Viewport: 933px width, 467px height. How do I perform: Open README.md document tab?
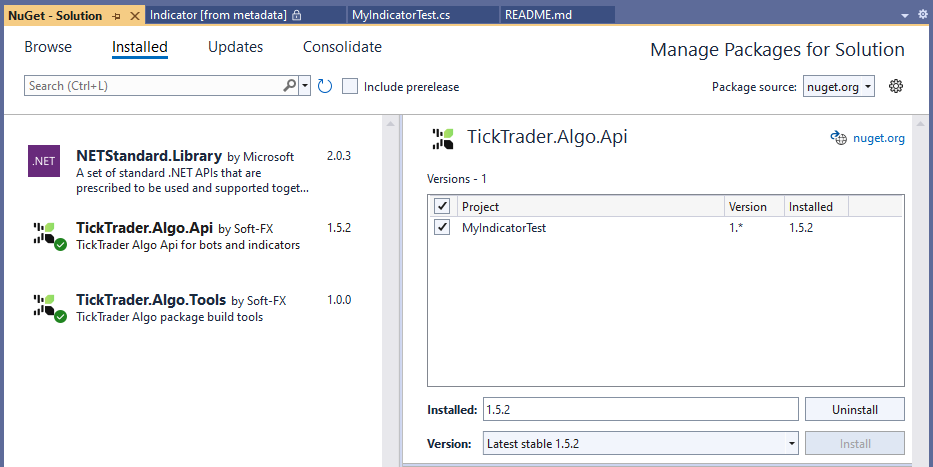click(557, 15)
